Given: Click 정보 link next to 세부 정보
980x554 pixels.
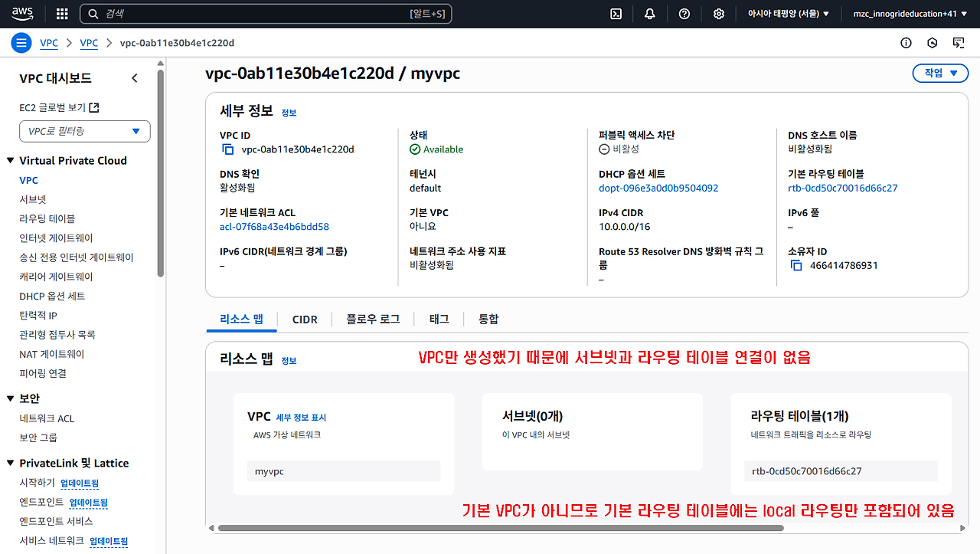Looking at the screenshot, I should coord(289,113).
